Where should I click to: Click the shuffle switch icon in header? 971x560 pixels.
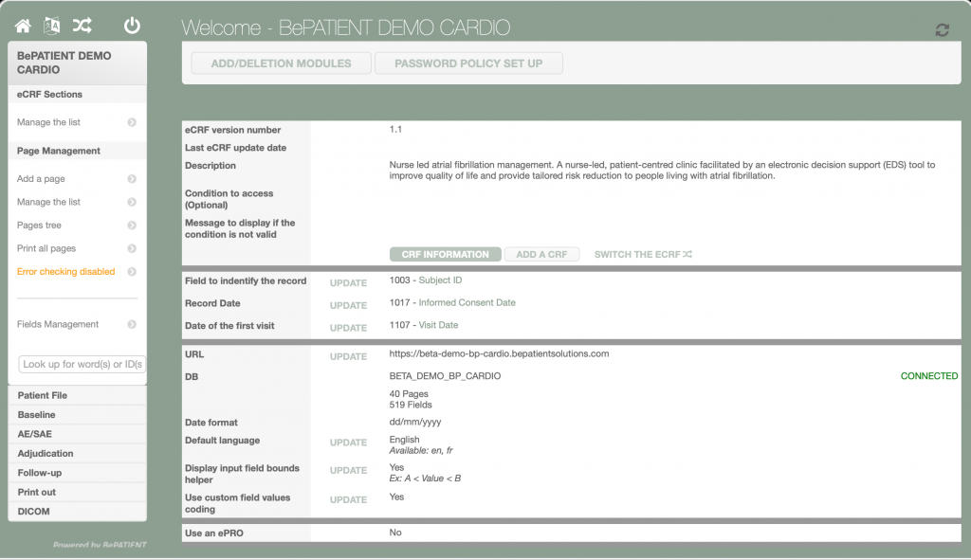[82, 26]
